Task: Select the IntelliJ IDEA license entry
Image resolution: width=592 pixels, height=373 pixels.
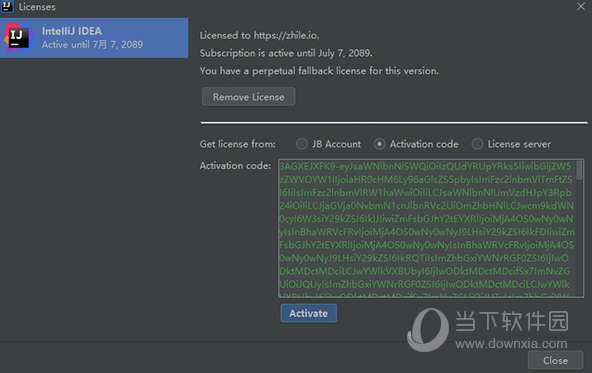Action: (x=94, y=38)
